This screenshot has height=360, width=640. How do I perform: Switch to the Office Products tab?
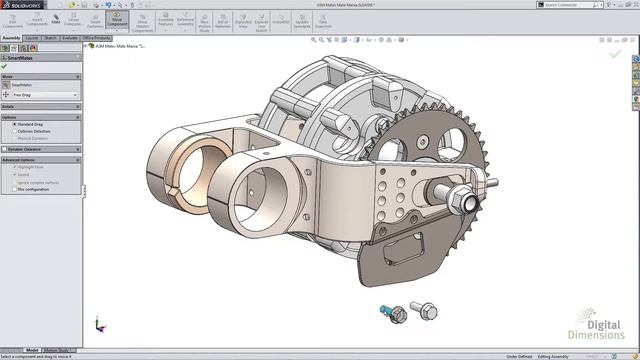tap(97, 38)
